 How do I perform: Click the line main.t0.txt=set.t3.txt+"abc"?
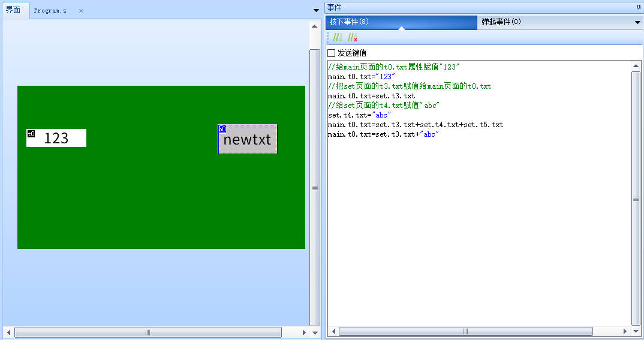coord(384,134)
